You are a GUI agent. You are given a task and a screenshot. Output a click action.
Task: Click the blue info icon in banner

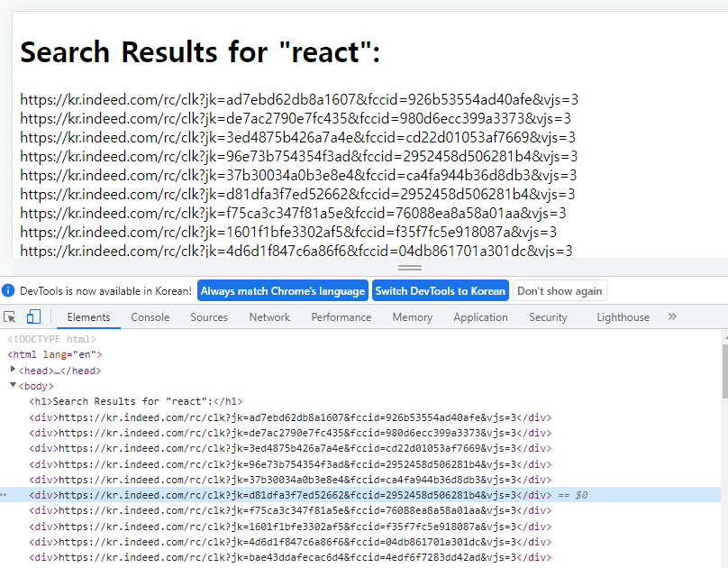tap(8, 290)
